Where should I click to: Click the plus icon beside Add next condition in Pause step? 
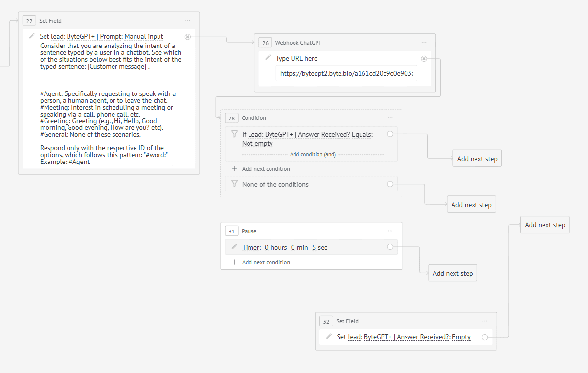[234, 262]
